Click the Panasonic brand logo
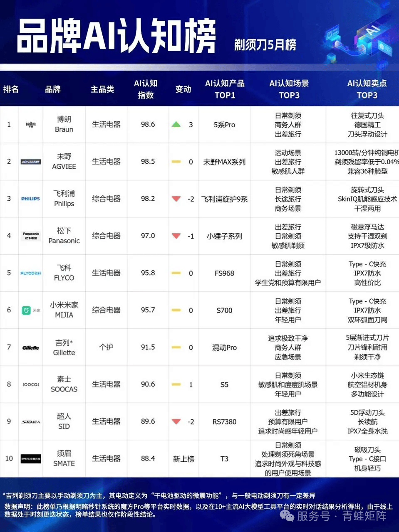The width and height of the screenshot is (399, 532). coord(30,236)
